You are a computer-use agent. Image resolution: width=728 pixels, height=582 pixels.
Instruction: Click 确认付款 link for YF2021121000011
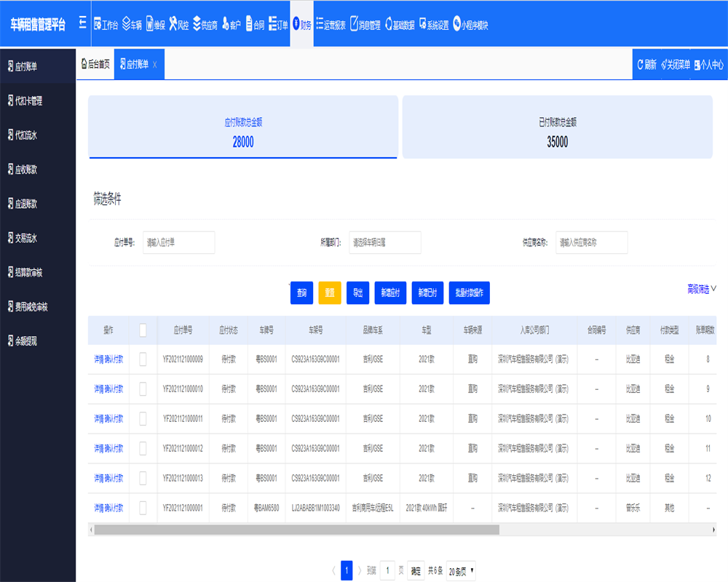[114, 419]
